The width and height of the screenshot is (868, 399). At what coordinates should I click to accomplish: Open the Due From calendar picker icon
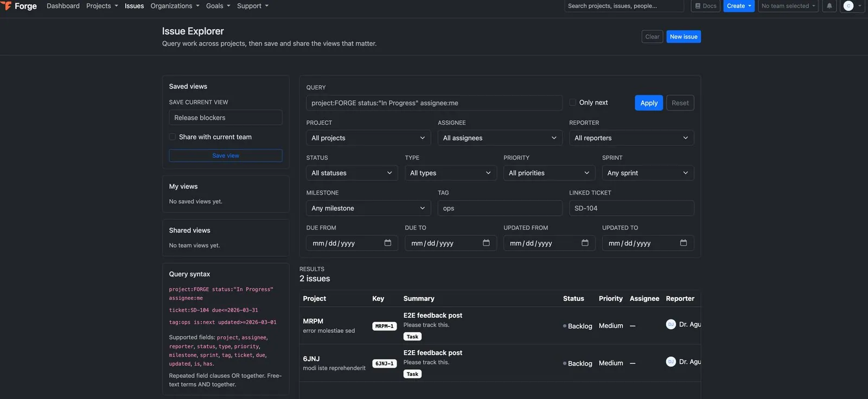(388, 243)
